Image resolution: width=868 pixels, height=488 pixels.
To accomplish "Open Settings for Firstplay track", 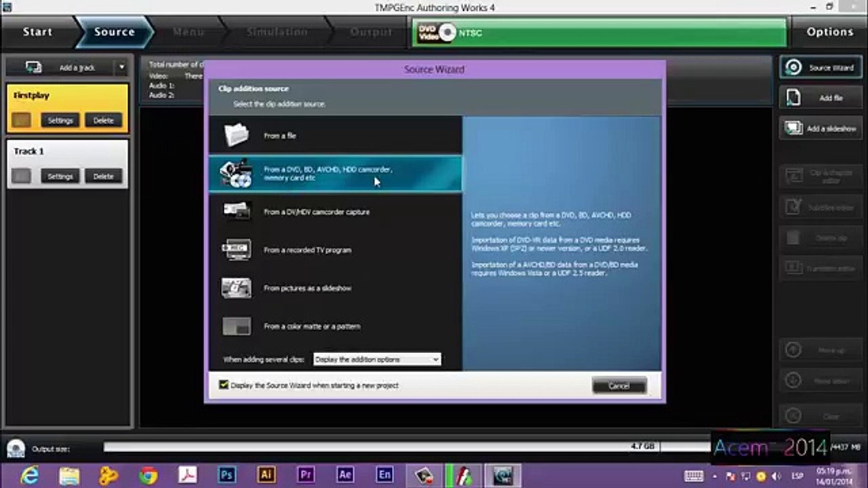I will [x=60, y=120].
